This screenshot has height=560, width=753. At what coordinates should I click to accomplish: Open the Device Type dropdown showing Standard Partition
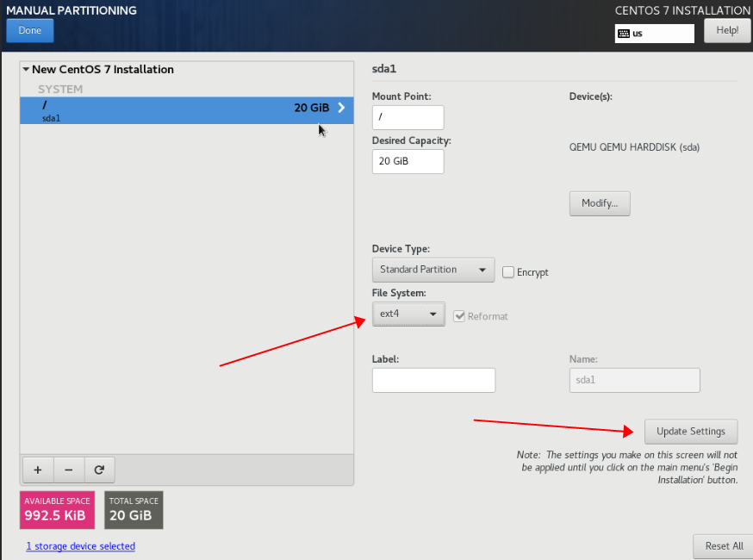click(x=433, y=270)
